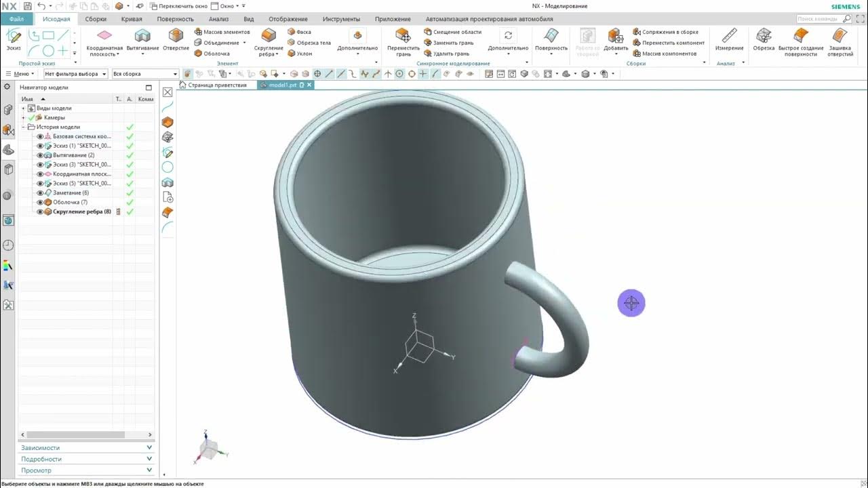Expand the Виды модели tree node
This screenshot has width=868, height=488.
(23, 108)
